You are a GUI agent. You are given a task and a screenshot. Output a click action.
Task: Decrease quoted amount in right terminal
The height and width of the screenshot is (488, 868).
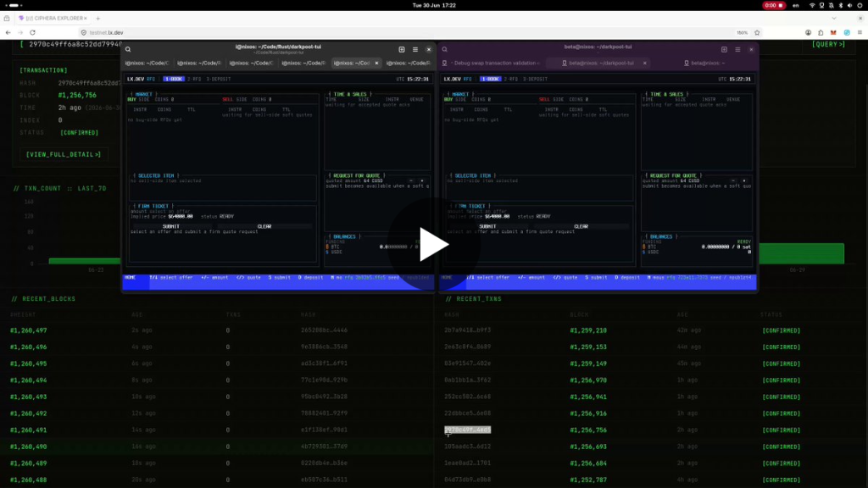coord(733,181)
